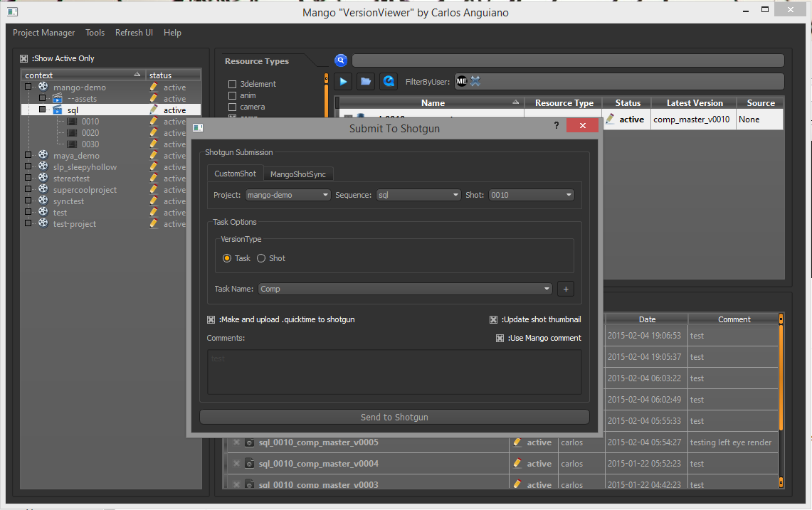Expand the mango-demo tree node

28,87
